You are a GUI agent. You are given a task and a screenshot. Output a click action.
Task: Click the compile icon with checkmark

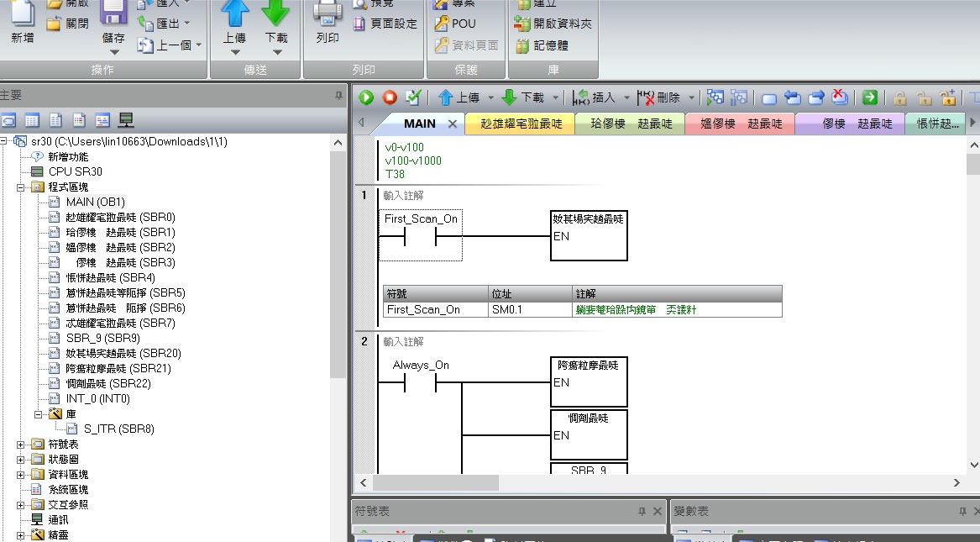tap(412, 97)
